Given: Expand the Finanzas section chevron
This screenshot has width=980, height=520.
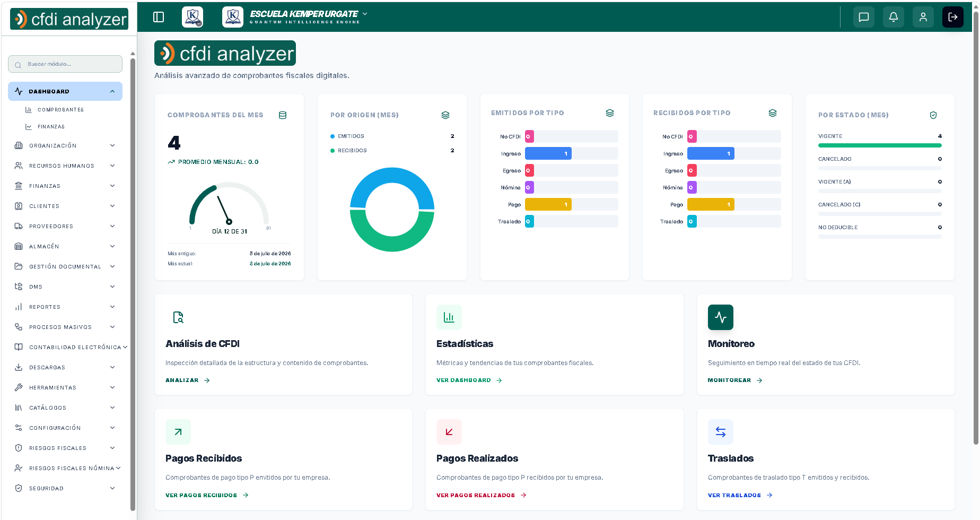Looking at the screenshot, I should click(112, 186).
